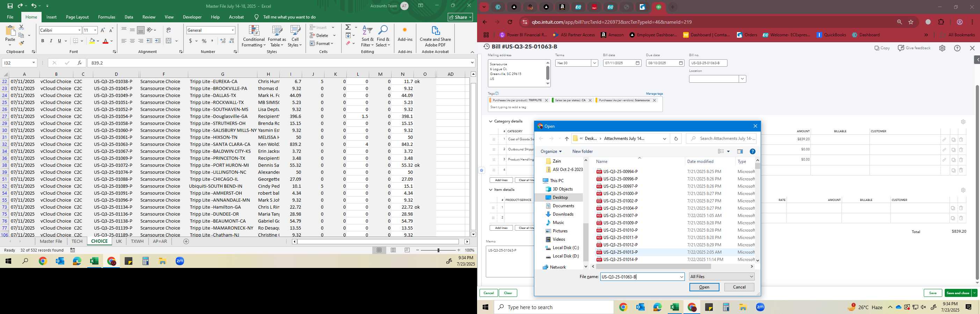
Task: Open the QuickBooks help question icon
Action: tap(957, 48)
